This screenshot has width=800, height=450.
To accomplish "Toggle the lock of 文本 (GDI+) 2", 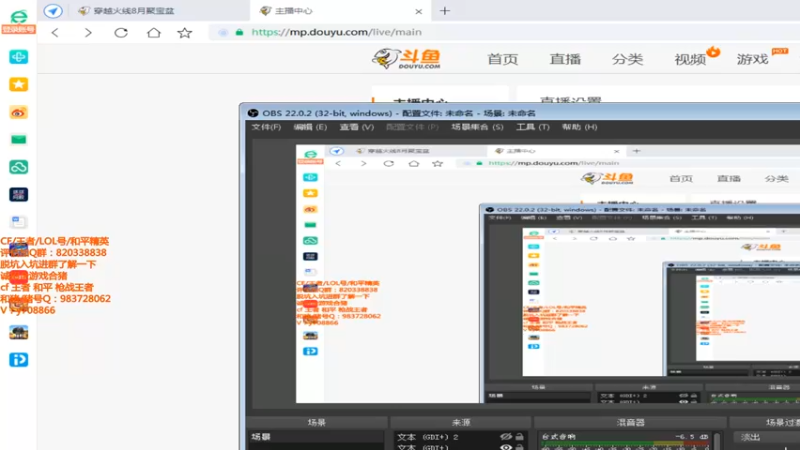I will pos(519,437).
